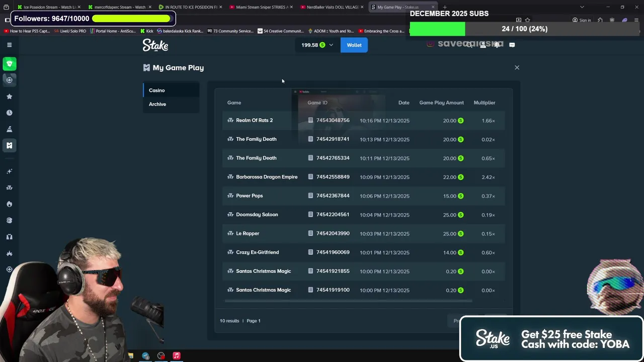644x362 pixels.
Task: Open Realm Of Rats 2 game row
Action: coord(363,120)
